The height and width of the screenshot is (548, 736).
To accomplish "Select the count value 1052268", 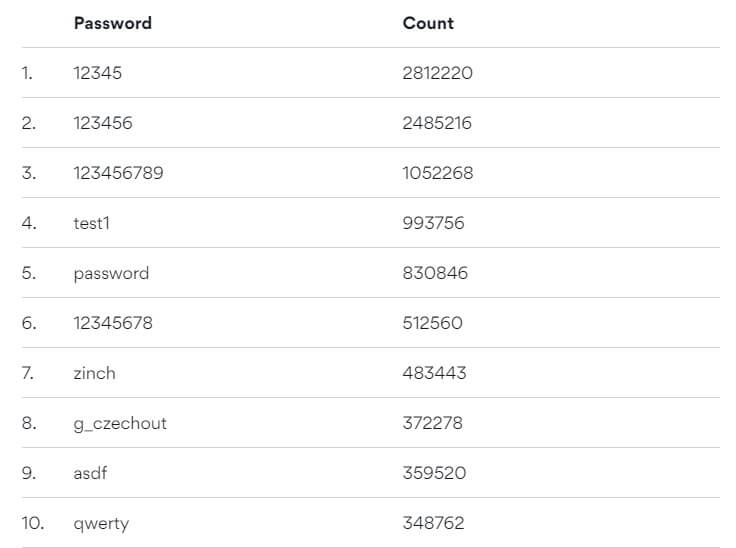I will pos(438,173).
